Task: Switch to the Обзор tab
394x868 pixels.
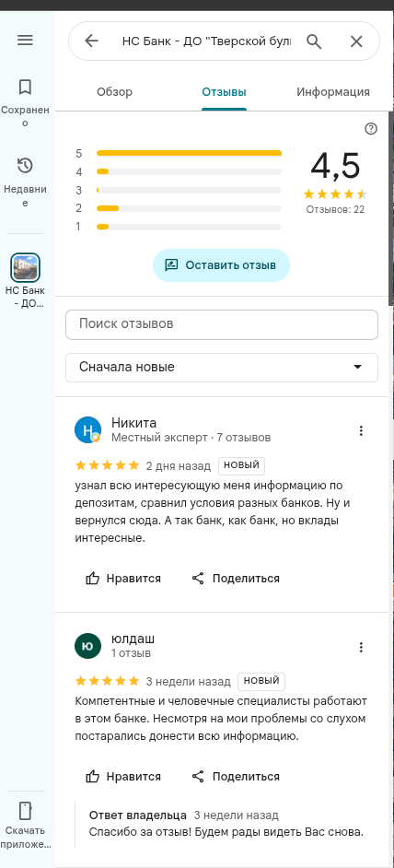Action: pos(114,92)
